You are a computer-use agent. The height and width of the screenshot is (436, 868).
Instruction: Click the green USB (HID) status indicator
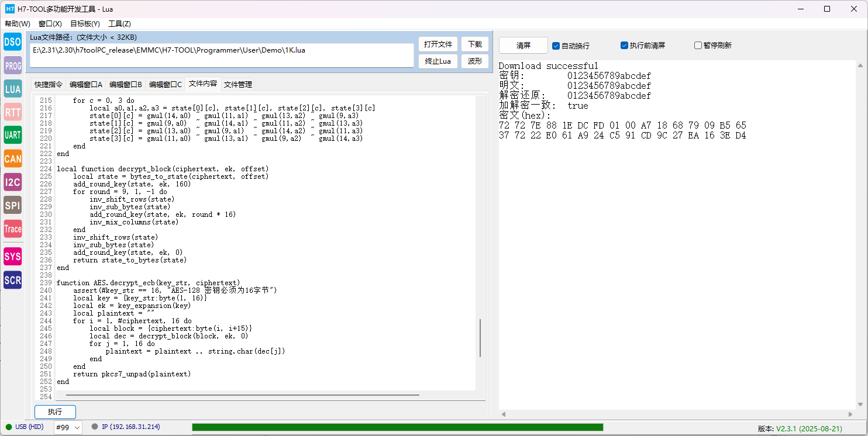(x=8, y=427)
